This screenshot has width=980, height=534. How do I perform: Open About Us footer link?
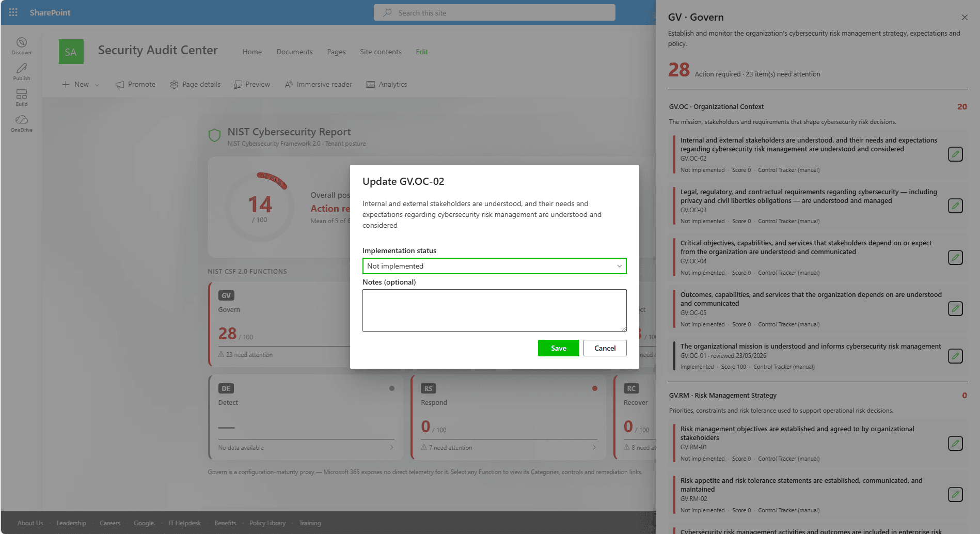(x=30, y=523)
